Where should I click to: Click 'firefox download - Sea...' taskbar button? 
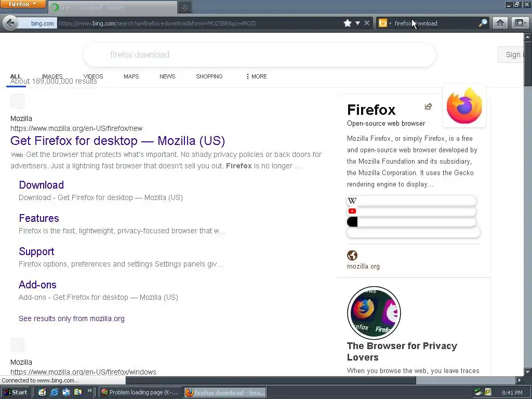click(x=225, y=392)
